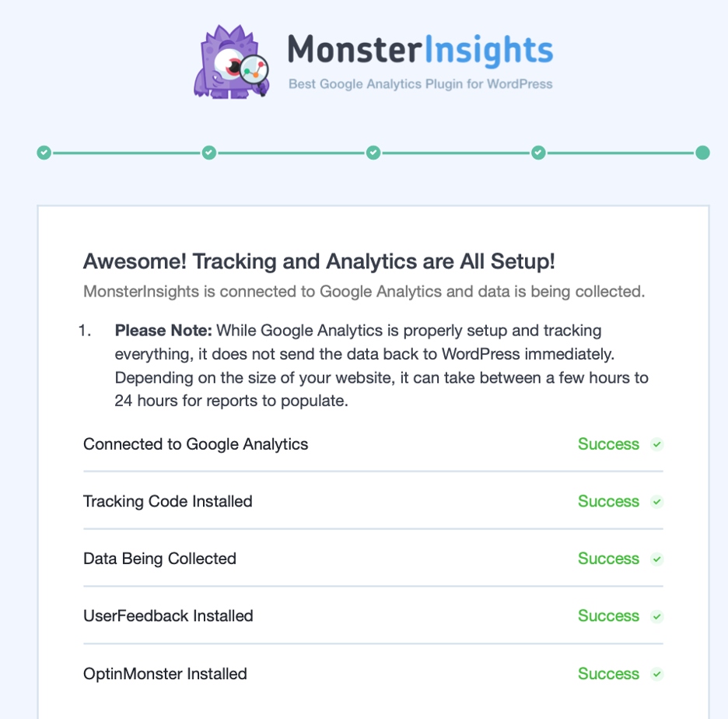Click Success label for Tracking Code Installed
Screen dimensions: 728x719
pyautogui.click(x=608, y=501)
